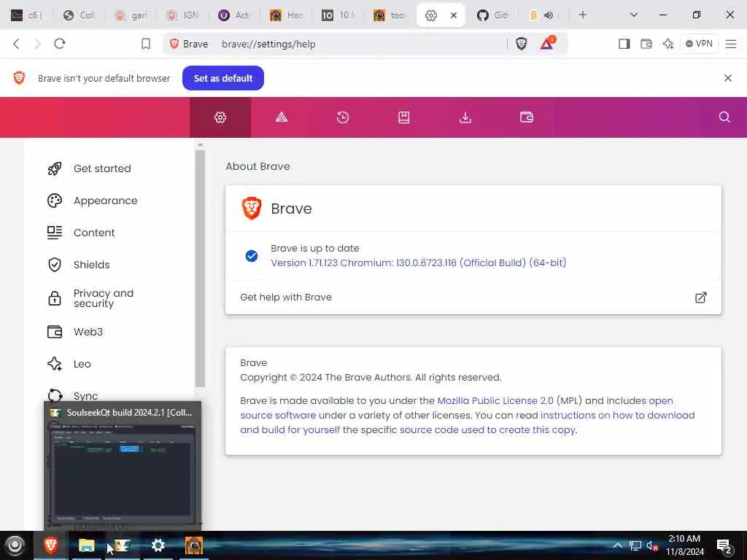Open Brave Rewards triangle icon in pink toolbar

pos(282,117)
